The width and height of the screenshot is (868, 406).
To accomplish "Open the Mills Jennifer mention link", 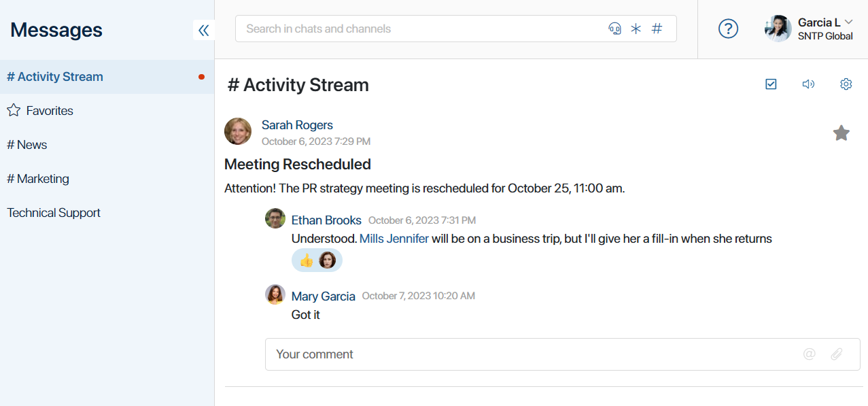I will (394, 239).
